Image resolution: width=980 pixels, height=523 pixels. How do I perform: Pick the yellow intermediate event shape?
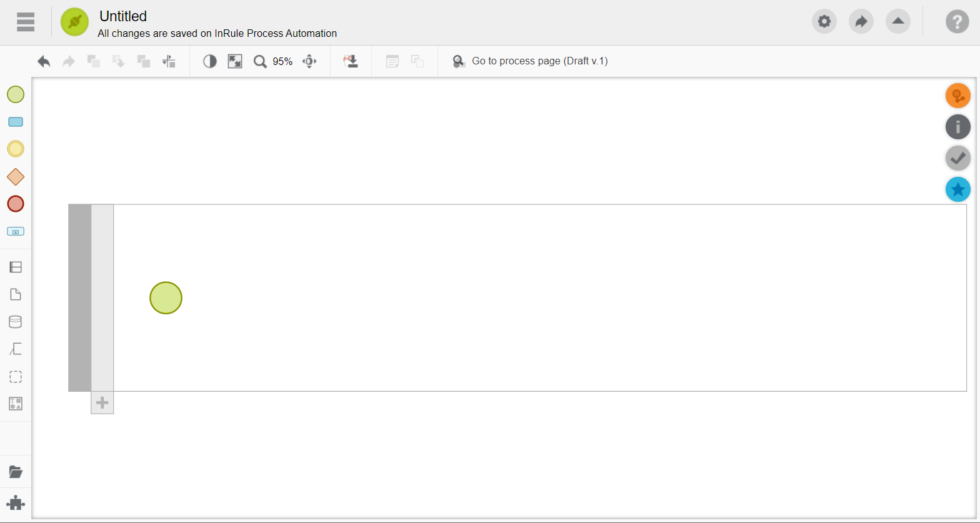[16, 149]
